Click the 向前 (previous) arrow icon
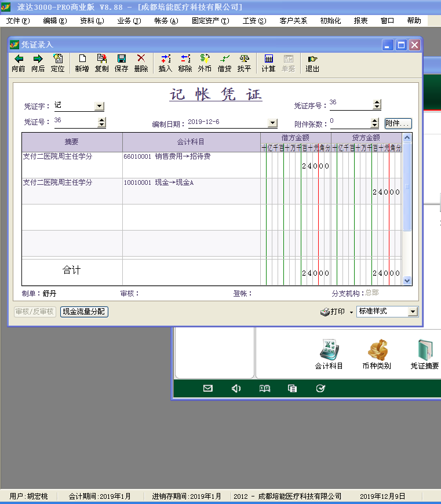The image size is (441, 504). click(x=19, y=59)
